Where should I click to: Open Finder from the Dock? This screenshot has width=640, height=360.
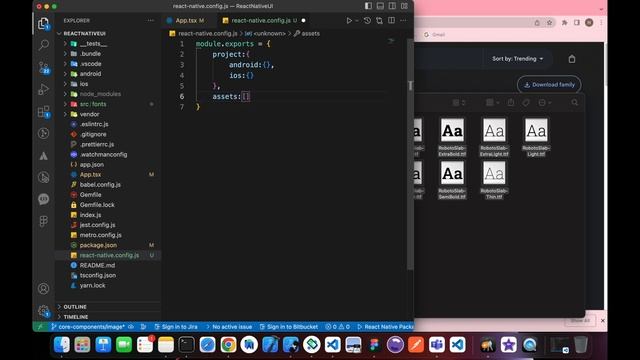62,345
